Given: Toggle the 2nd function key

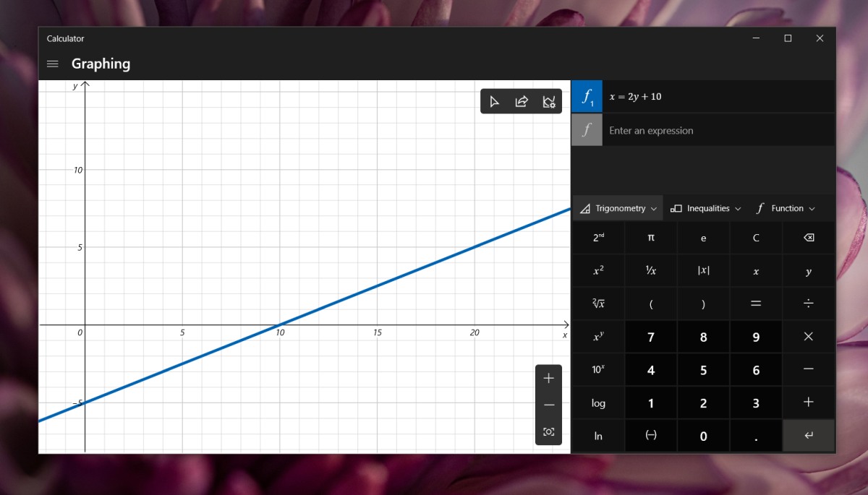Looking at the screenshot, I should pyautogui.click(x=598, y=237).
